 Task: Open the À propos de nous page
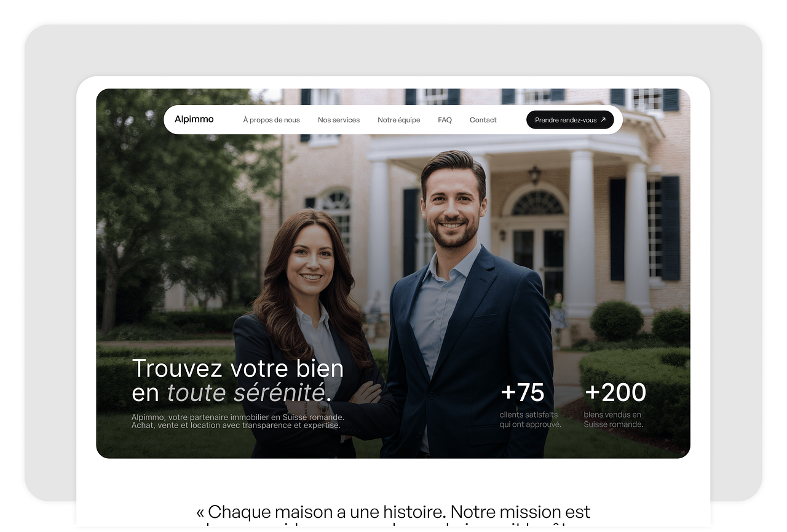[271, 120]
